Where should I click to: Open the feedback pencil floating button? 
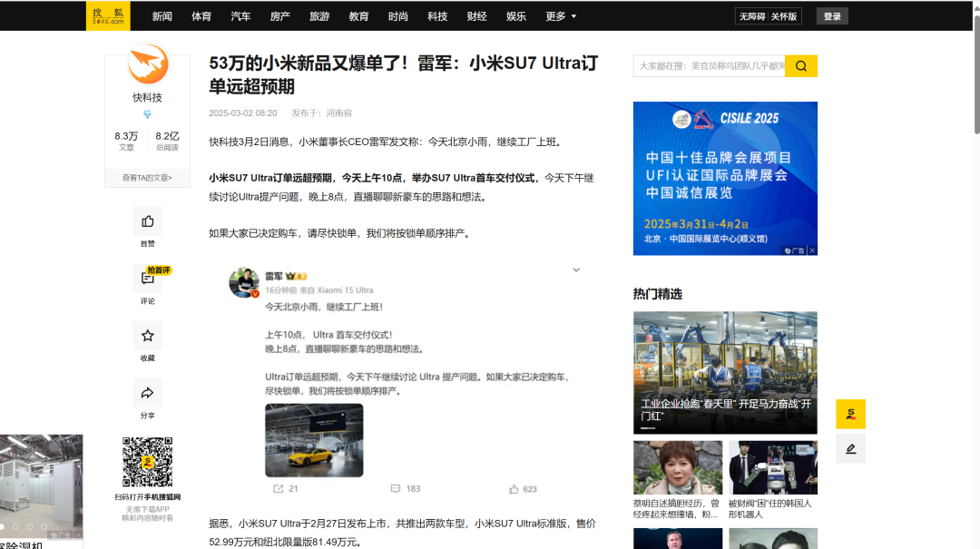point(850,449)
